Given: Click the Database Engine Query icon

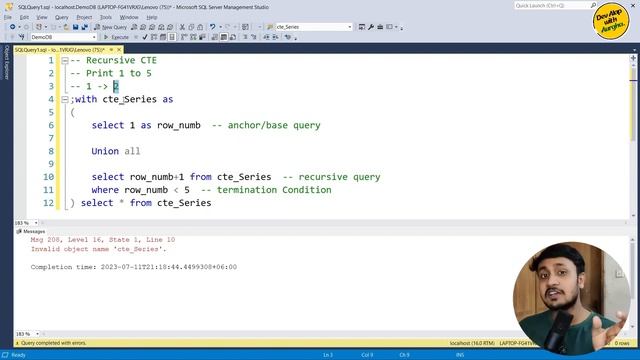Looking at the screenshot, I should click(134, 27).
